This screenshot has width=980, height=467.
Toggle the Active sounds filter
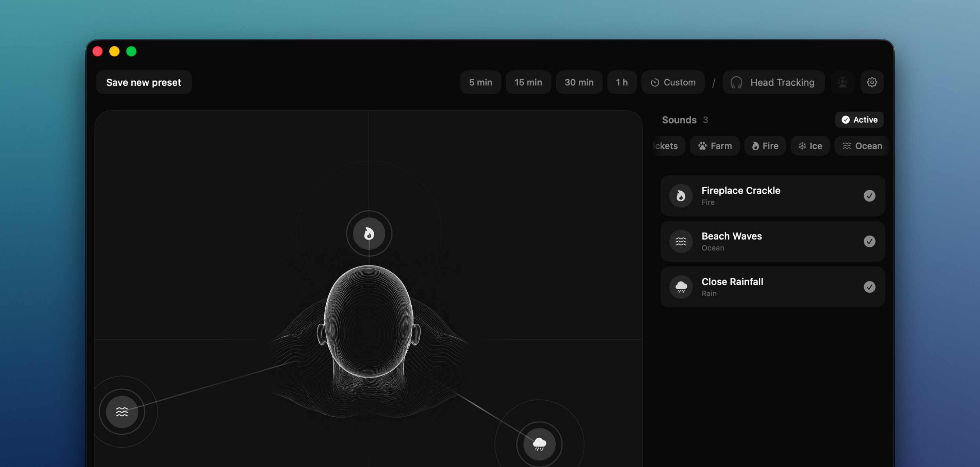[859, 119]
